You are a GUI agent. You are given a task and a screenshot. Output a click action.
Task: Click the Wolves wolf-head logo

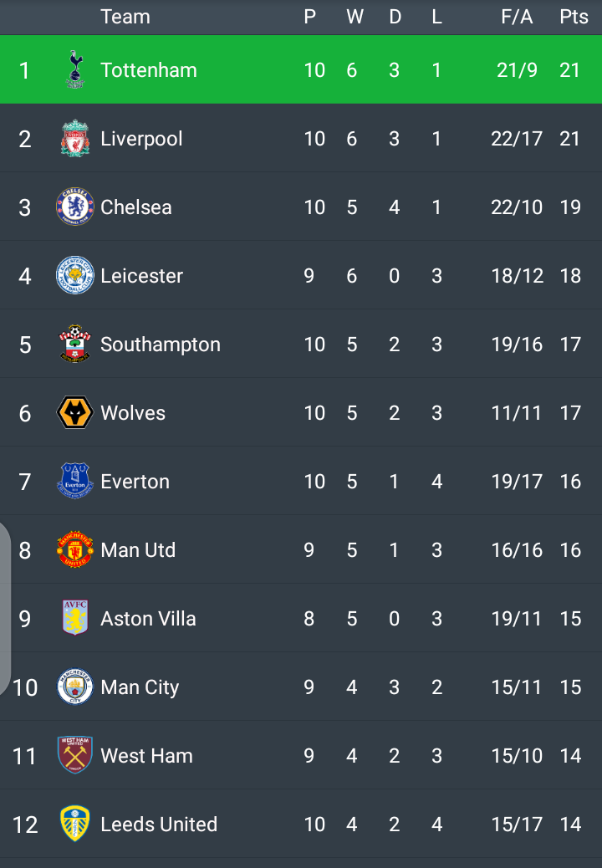(x=75, y=413)
